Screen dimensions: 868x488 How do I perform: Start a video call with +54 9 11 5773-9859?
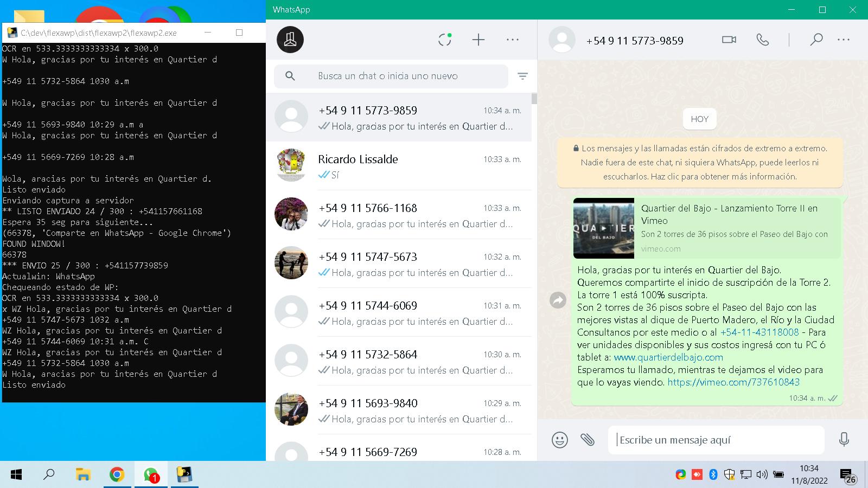pyautogui.click(x=729, y=40)
